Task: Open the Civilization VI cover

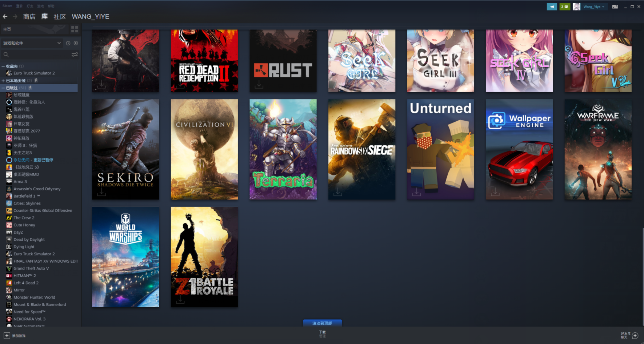Action: 204,149
